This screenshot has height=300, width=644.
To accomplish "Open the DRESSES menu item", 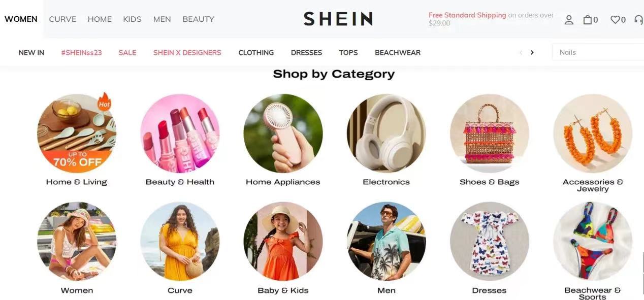I will 306,52.
